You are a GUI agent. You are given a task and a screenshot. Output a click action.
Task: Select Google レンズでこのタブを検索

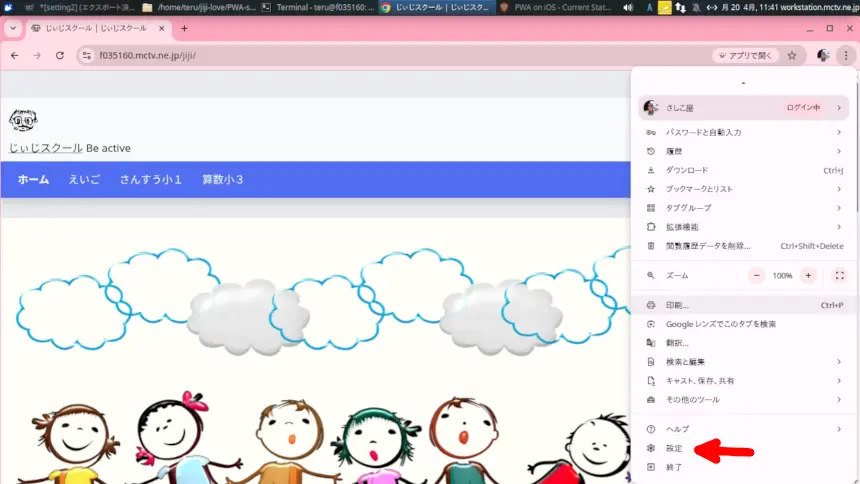744,324
